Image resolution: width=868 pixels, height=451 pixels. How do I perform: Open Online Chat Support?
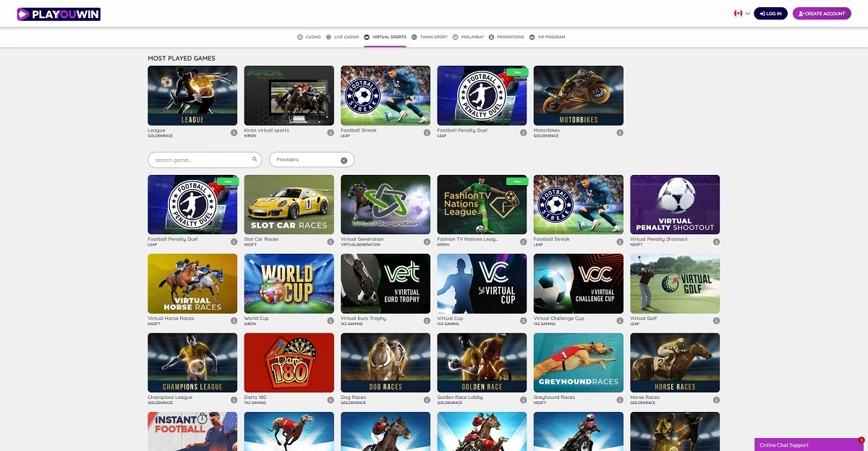pyautogui.click(x=809, y=444)
